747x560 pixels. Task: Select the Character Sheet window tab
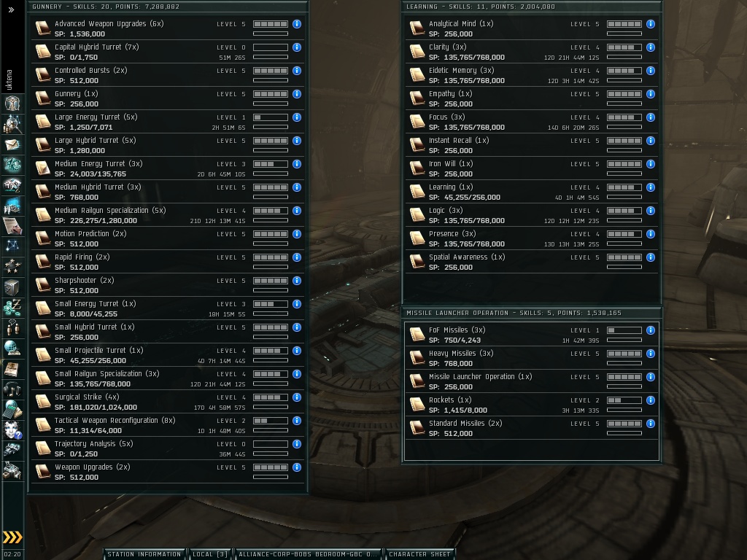(419, 554)
